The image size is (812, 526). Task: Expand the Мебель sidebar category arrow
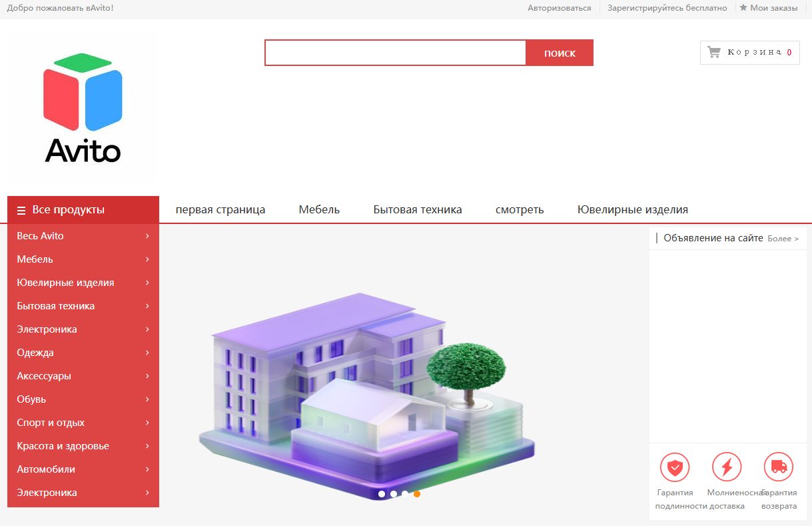pos(147,259)
